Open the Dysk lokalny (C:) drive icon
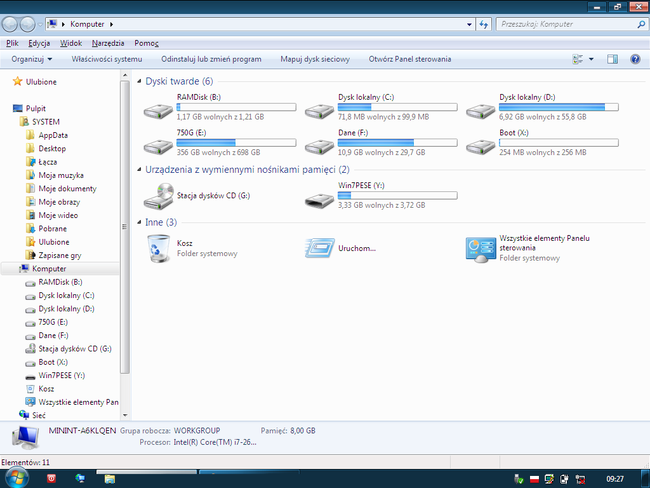This screenshot has height=488, width=650. tap(319, 111)
